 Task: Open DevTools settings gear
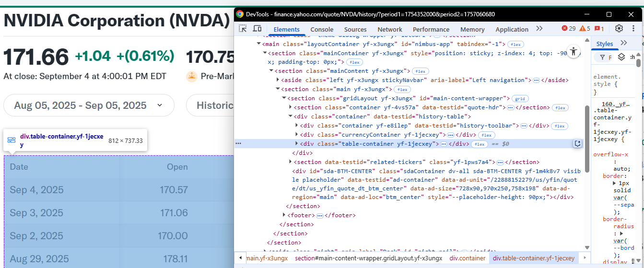pyautogui.click(x=619, y=29)
